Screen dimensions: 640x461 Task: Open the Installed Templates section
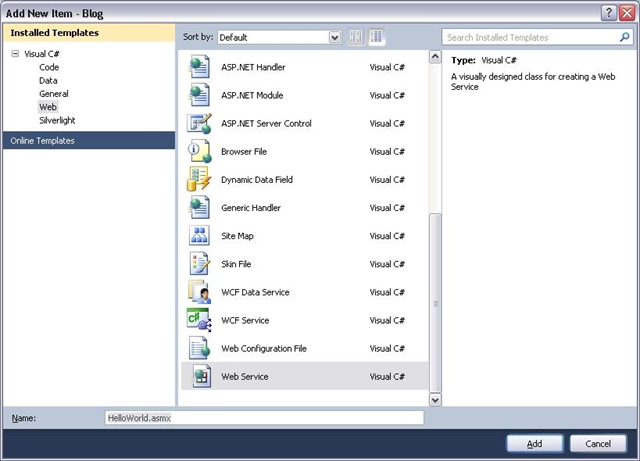[x=89, y=33]
